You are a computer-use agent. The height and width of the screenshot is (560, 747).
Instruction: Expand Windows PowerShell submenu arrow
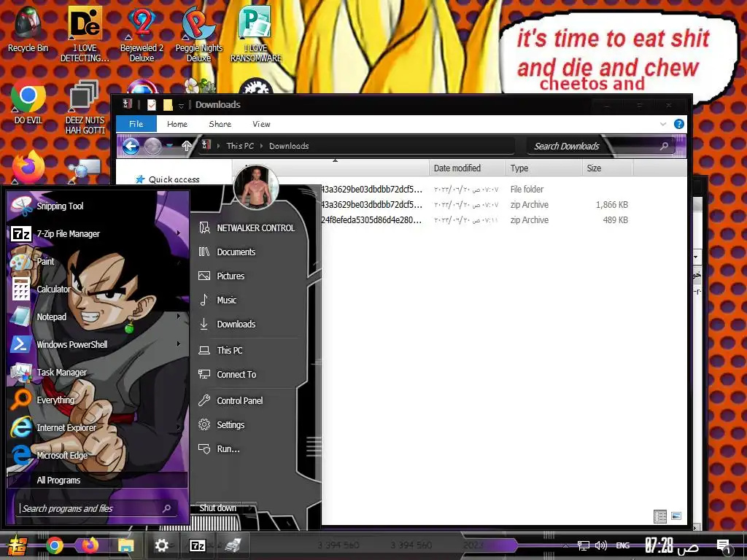pos(179,344)
